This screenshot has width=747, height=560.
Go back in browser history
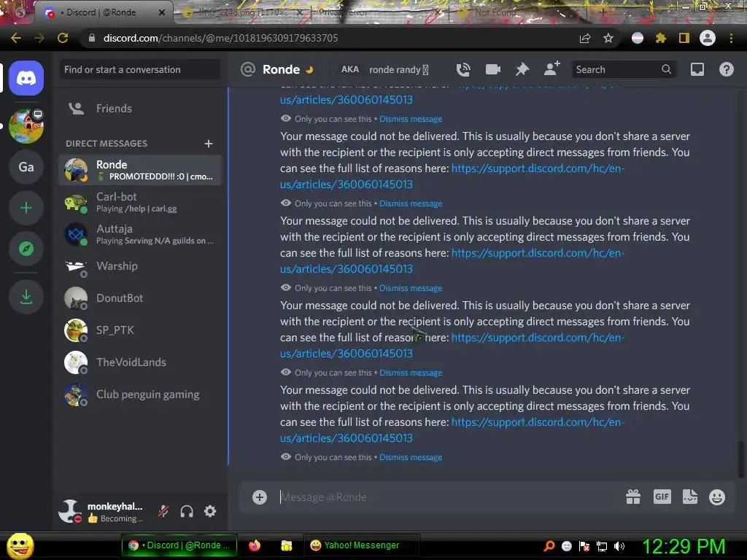(16, 38)
